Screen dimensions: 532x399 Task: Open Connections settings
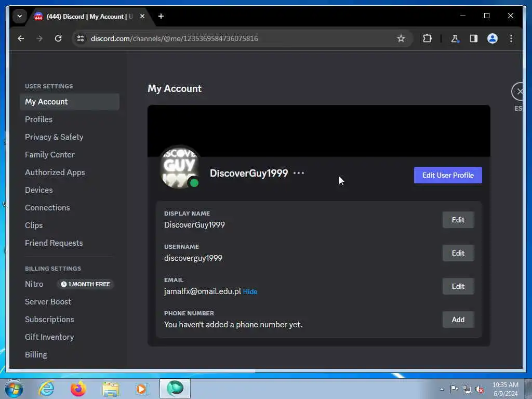47,208
